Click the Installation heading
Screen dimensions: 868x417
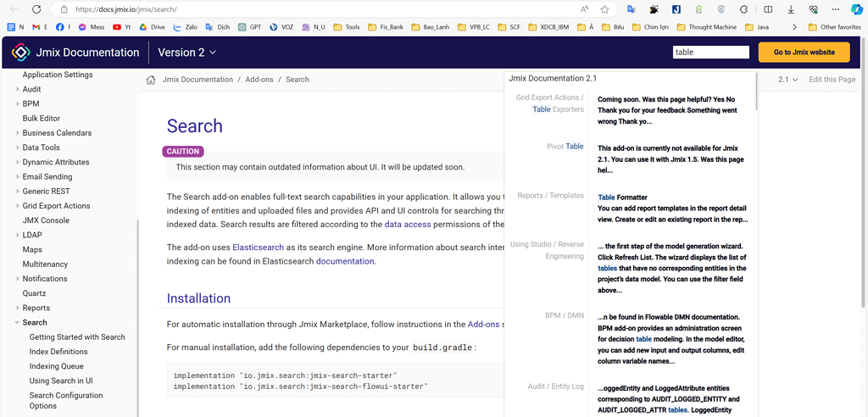tap(198, 298)
